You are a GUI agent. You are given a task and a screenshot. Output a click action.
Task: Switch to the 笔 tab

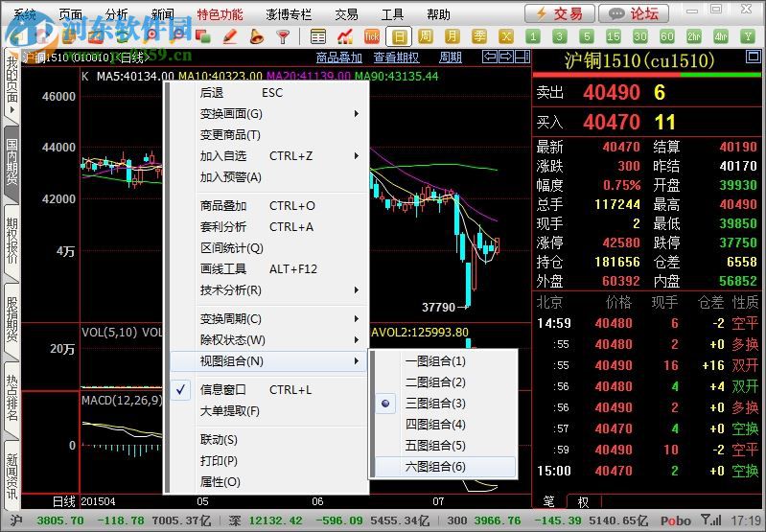[549, 501]
